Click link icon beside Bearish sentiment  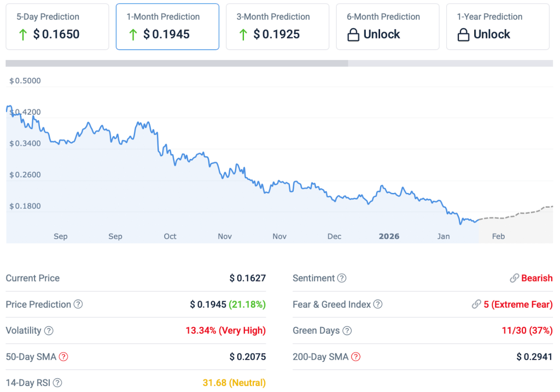point(514,278)
